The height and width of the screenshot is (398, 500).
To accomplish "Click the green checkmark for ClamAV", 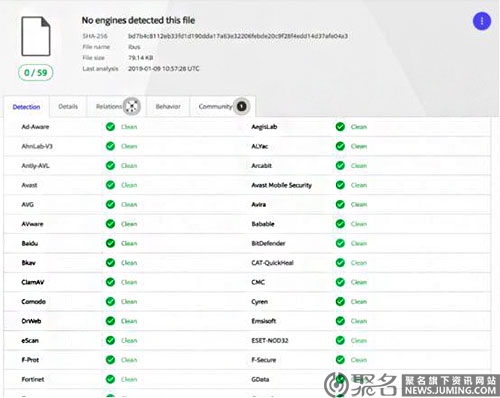I will [x=110, y=282].
